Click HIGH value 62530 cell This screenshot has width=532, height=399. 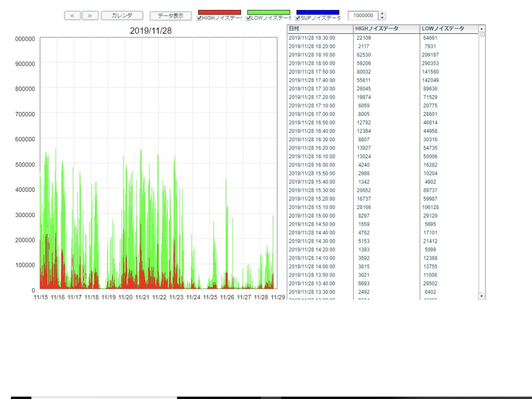pyautogui.click(x=387, y=55)
